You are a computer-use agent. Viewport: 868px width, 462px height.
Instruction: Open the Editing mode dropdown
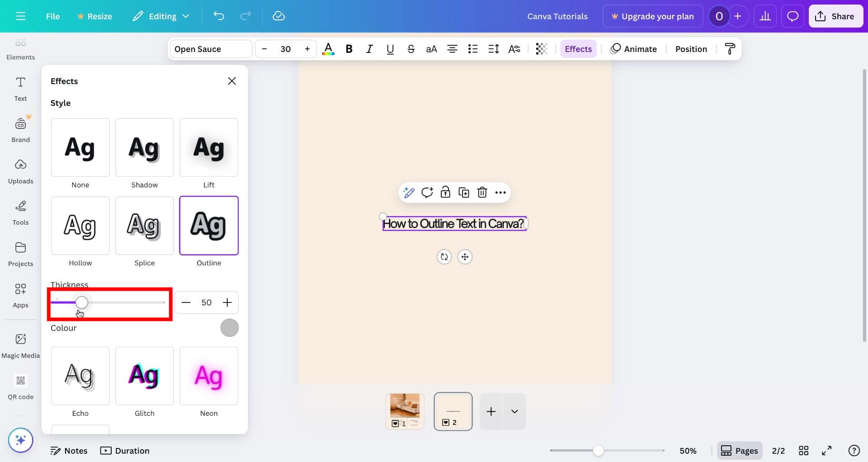160,16
